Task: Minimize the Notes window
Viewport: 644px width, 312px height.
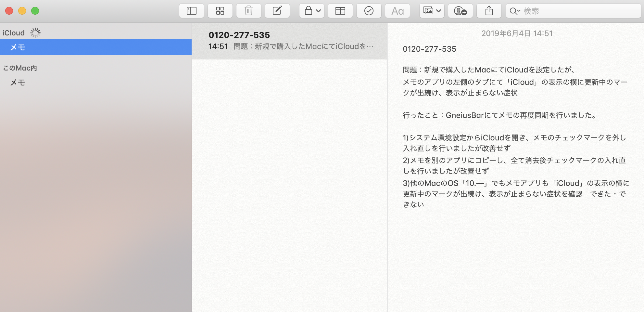Action: pos(22,11)
